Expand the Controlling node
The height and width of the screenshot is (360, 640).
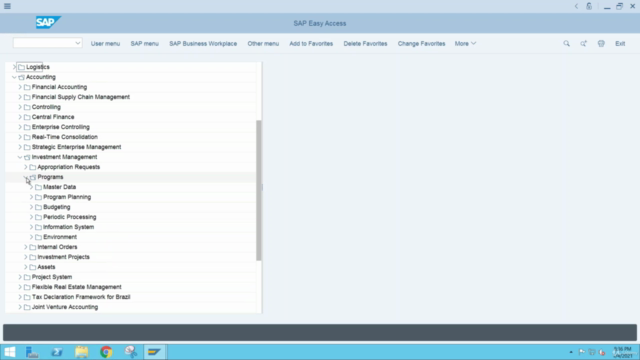coord(20,107)
